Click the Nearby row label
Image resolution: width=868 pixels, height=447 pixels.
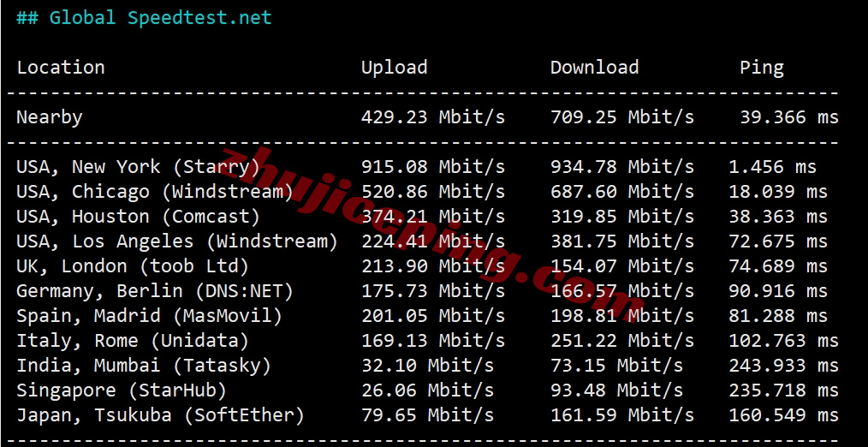point(50,117)
